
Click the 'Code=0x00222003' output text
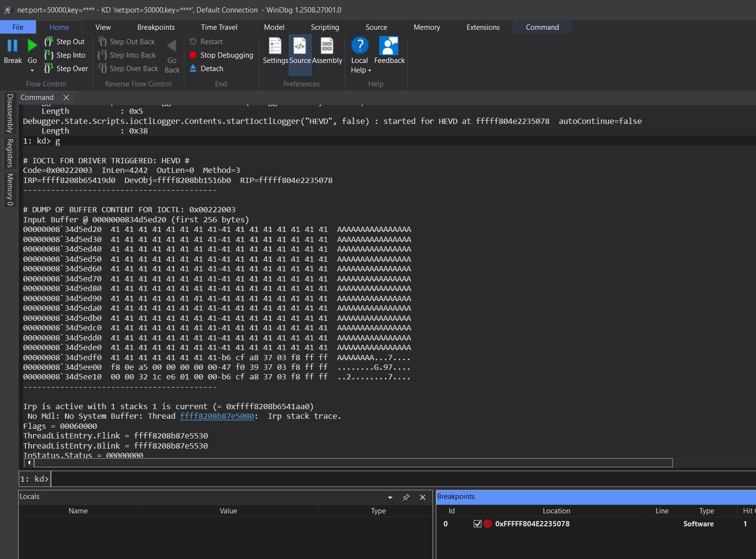(58, 170)
